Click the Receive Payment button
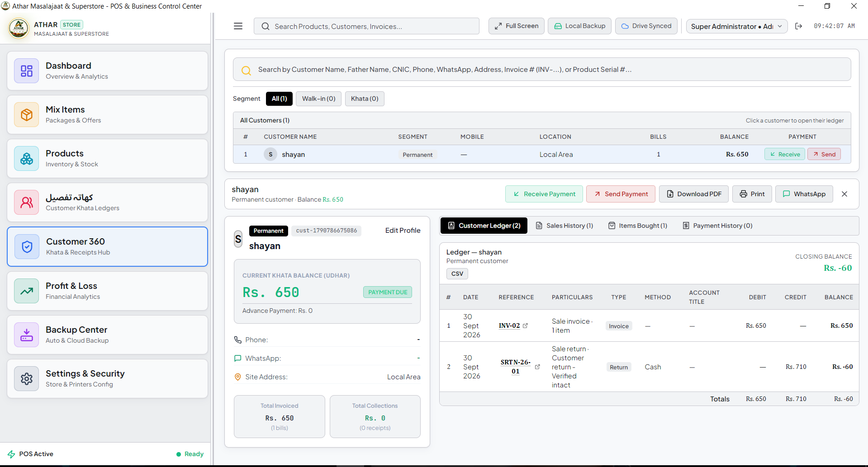This screenshot has height=467, width=868. pyautogui.click(x=544, y=194)
